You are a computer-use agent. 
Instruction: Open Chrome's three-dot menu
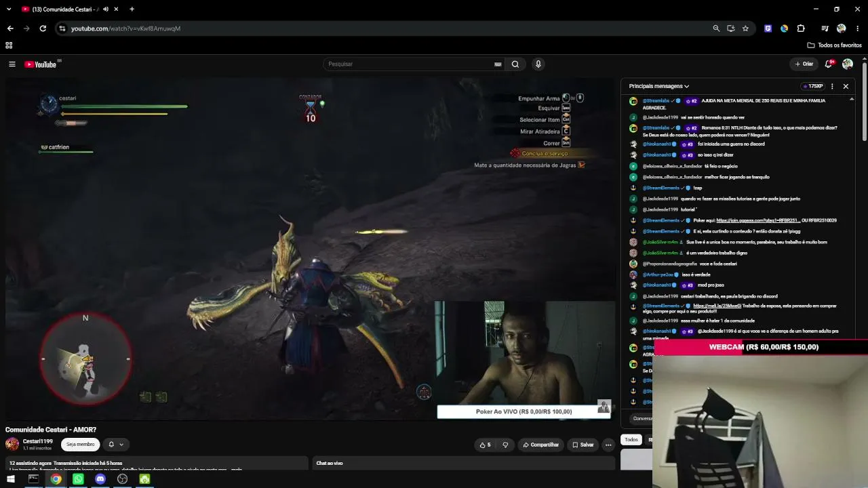(x=858, y=28)
